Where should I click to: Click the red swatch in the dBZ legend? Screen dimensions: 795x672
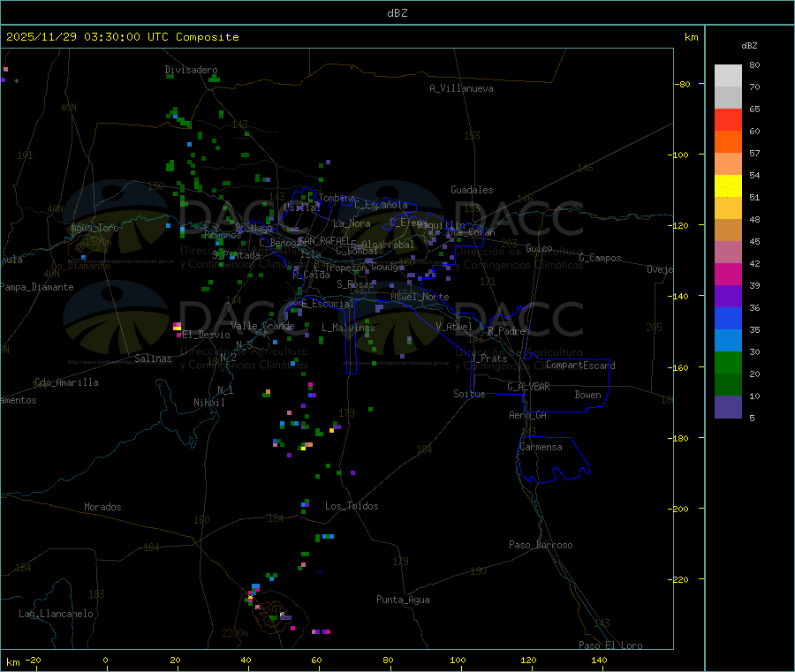click(728, 119)
